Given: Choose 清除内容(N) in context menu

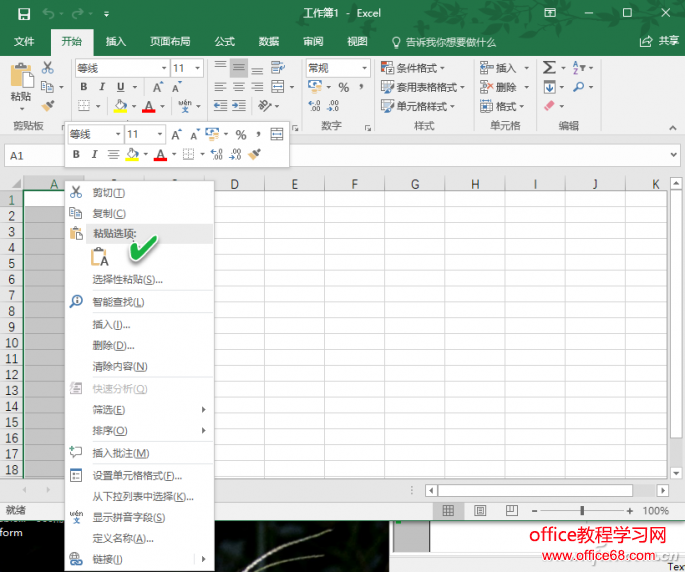Looking at the screenshot, I should click(140, 366).
